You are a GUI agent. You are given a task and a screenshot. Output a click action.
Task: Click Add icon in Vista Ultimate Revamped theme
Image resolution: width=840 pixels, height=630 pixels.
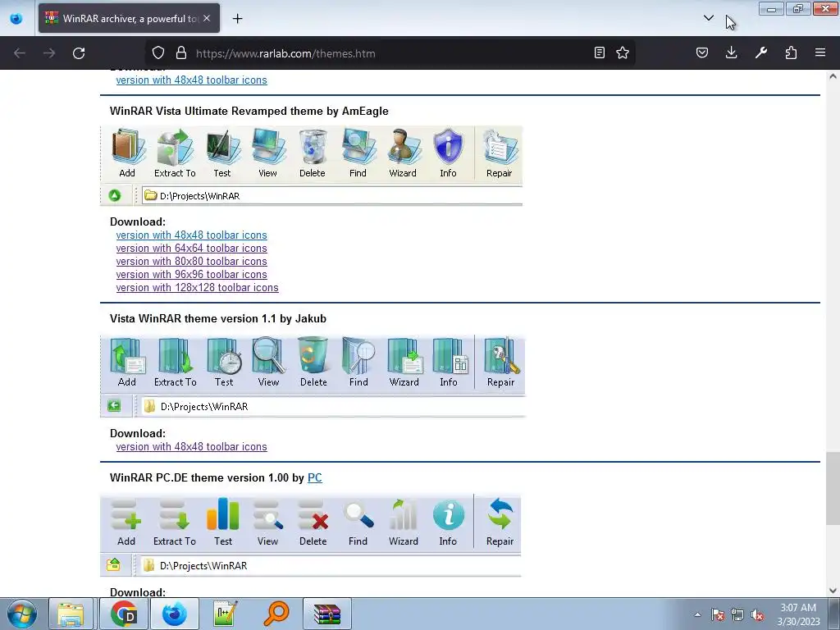(127, 146)
